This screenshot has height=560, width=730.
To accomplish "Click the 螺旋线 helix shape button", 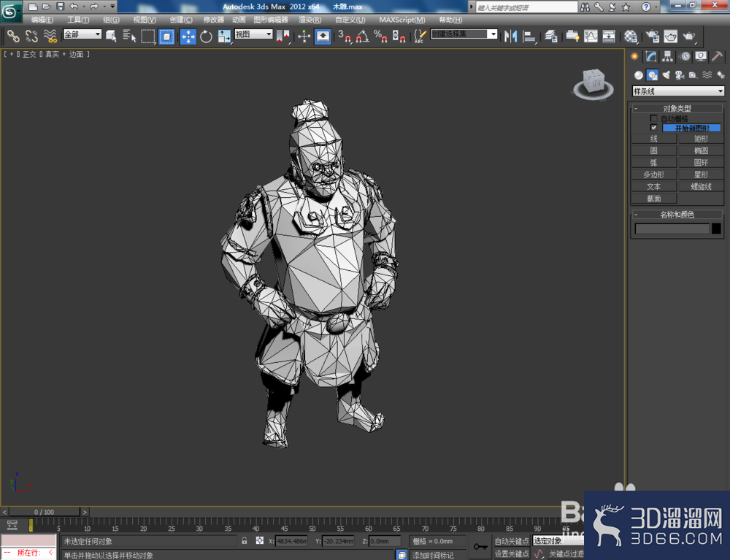I will pos(701,187).
